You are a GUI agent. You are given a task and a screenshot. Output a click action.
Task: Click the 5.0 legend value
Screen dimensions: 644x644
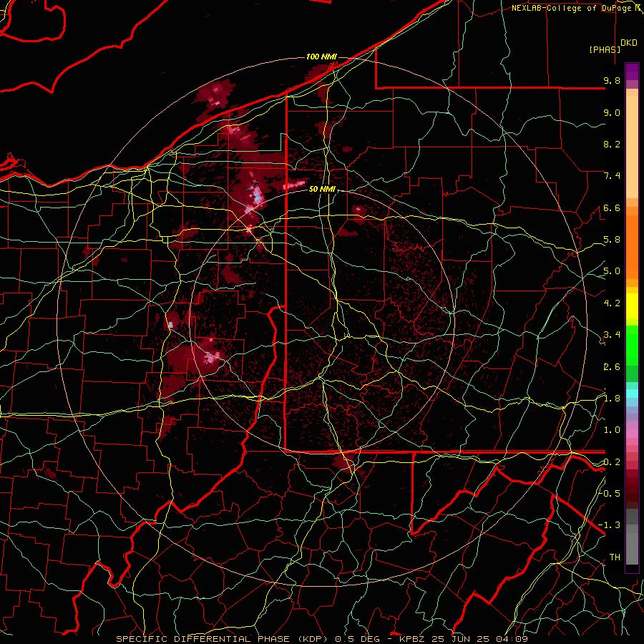point(612,271)
